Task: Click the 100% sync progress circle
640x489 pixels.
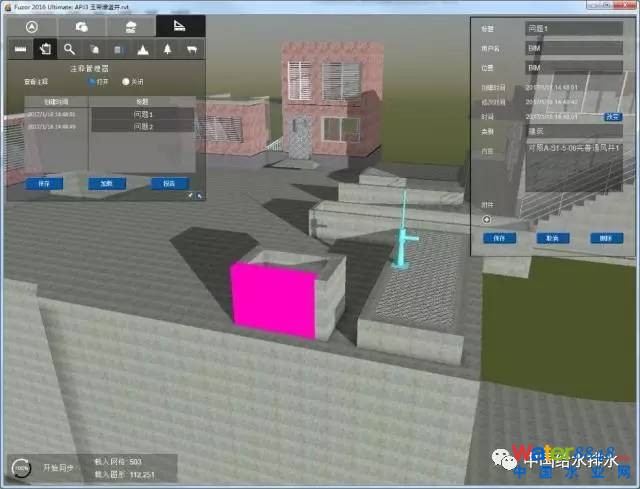Action: coord(20,468)
